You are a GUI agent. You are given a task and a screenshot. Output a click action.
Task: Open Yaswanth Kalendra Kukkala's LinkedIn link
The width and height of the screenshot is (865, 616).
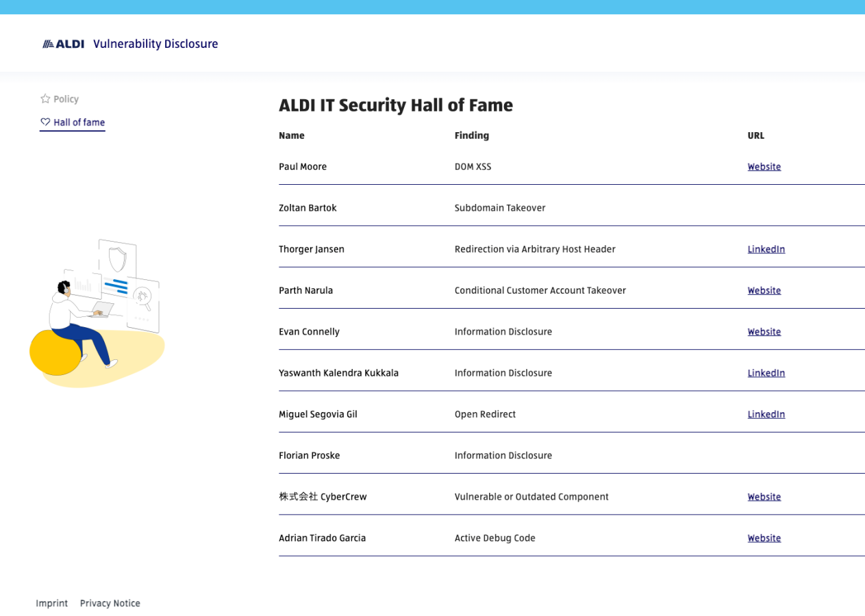[x=766, y=373]
